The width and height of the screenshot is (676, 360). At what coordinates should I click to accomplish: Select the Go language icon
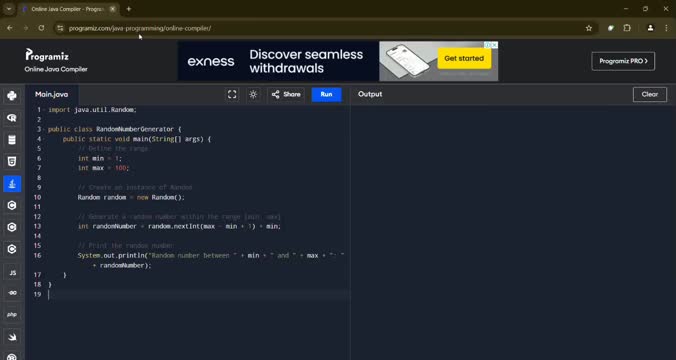12,293
